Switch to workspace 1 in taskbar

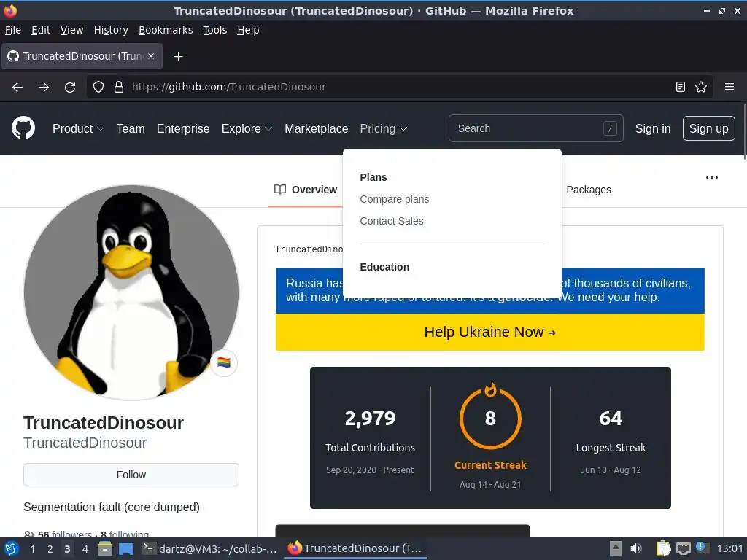(32, 549)
